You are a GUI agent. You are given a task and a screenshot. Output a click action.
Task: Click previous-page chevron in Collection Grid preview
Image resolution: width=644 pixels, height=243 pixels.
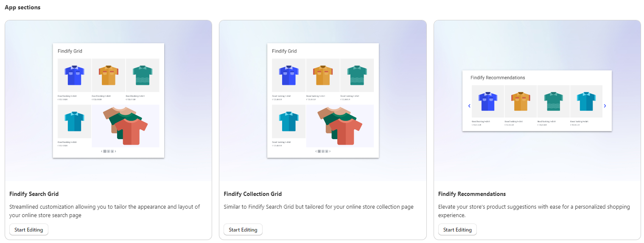point(316,151)
